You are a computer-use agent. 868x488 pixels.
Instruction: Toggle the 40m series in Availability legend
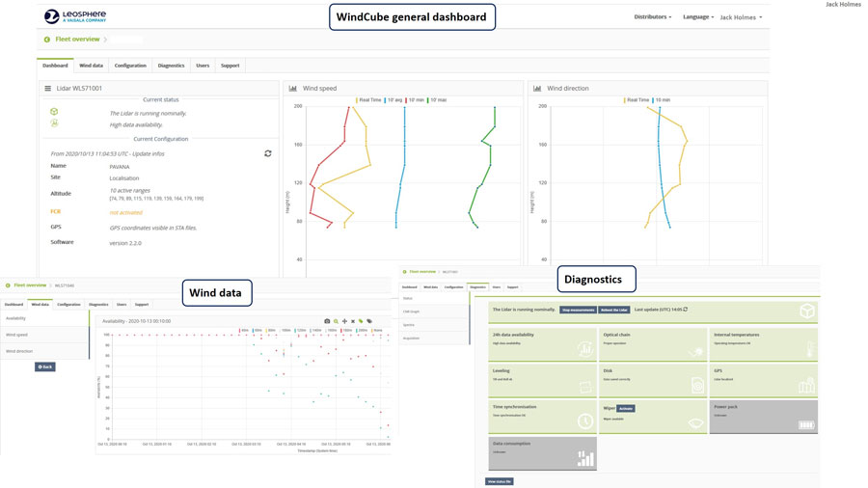coord(244,330)
